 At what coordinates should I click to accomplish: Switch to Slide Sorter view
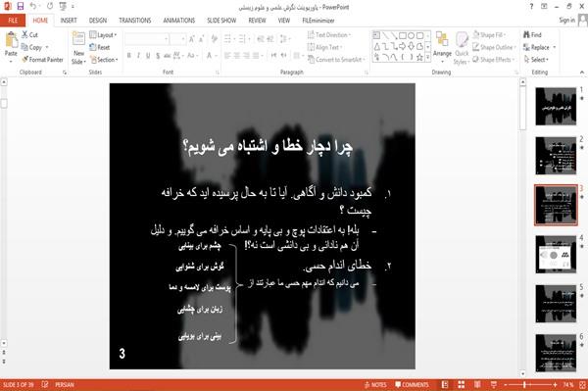[x=462, y=384]
